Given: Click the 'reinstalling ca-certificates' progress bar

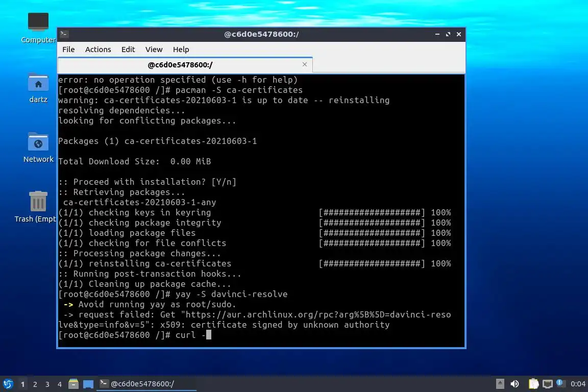Looking at the screenshot, I should [372, 264].
